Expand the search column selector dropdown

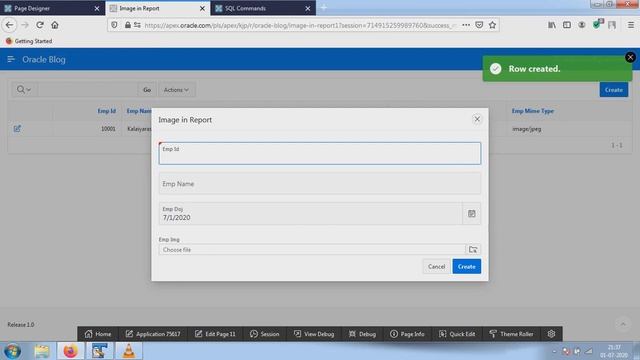24,89
